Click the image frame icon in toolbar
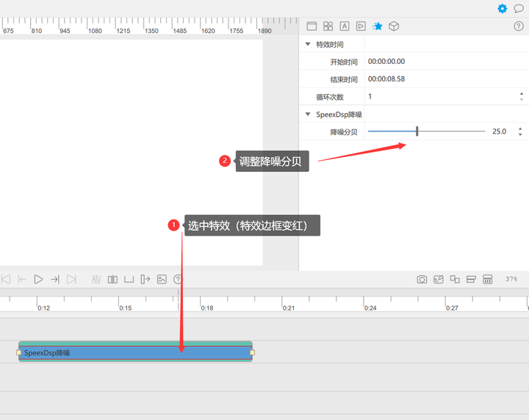529x420 pixels. point(162,279)
